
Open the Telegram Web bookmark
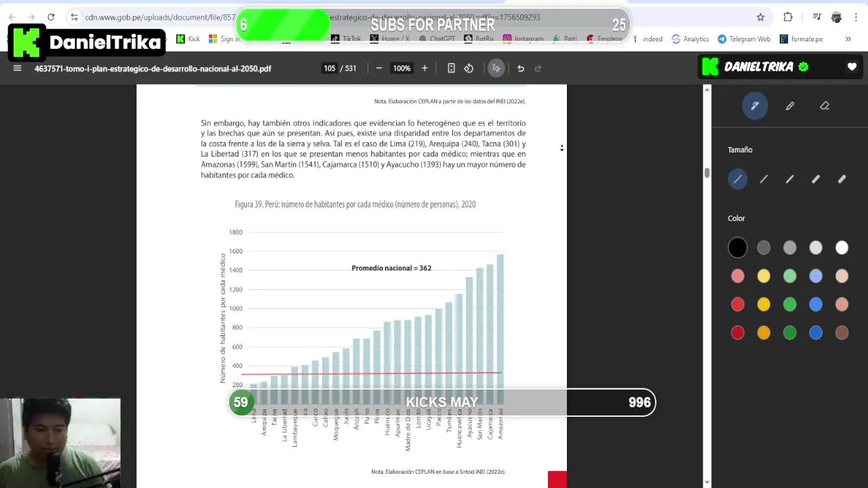[744, 39]
